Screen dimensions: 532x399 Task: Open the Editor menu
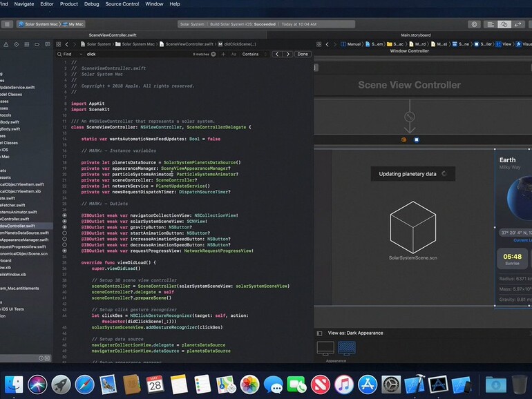pyautogui.click(x=47, y=4)
